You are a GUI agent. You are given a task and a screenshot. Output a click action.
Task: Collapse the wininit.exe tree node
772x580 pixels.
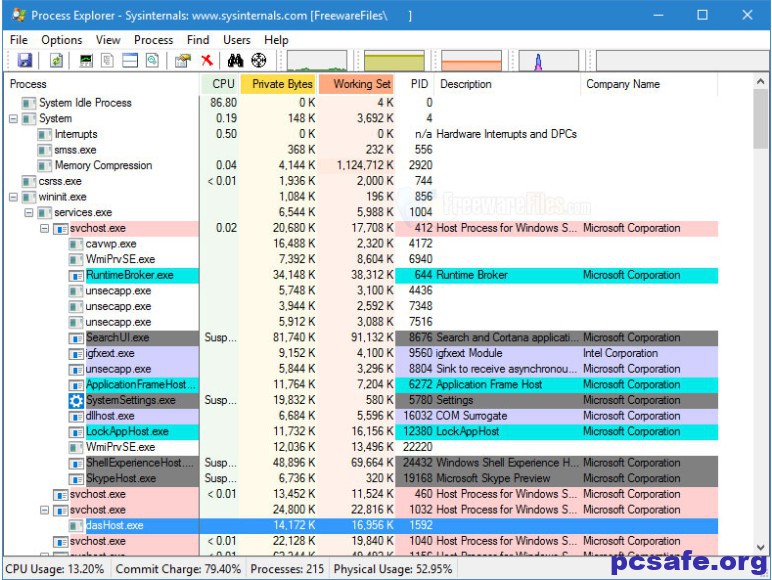point(13,197)
